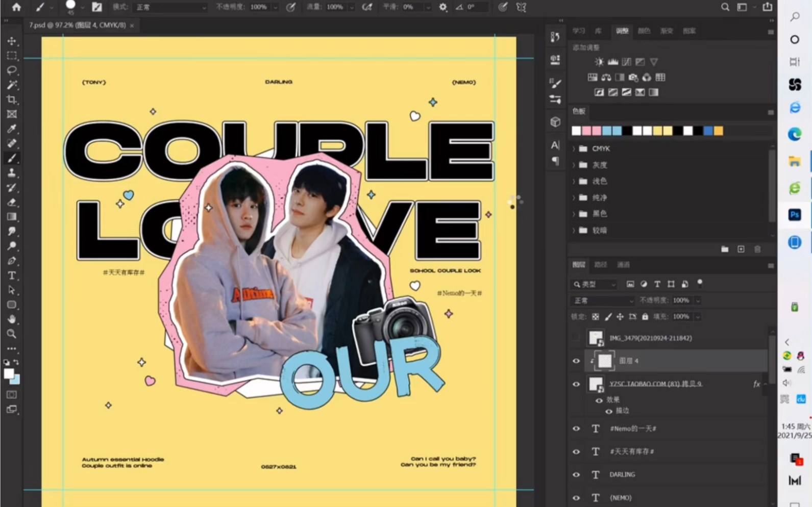Screen dimensions: 812x507
Task: Open the layer blend mode 正常 dropdown
Action: coord(602,300)
